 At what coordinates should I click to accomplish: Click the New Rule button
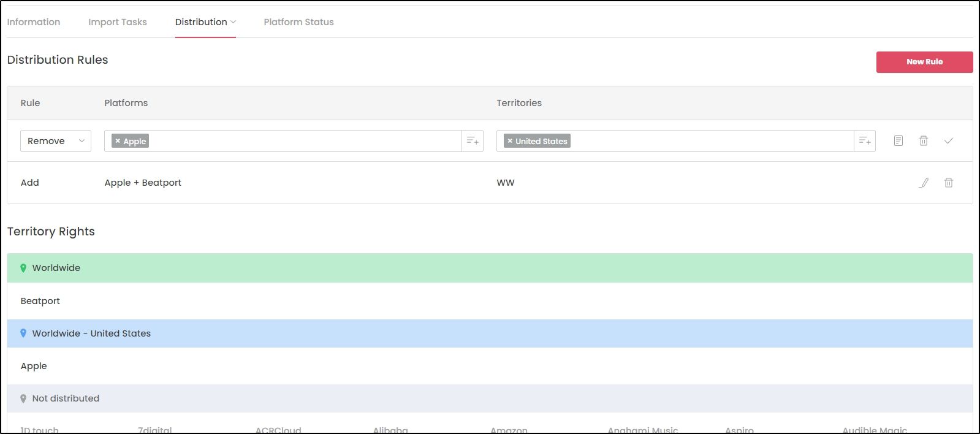pyautogui.click(x=924, y=62)
